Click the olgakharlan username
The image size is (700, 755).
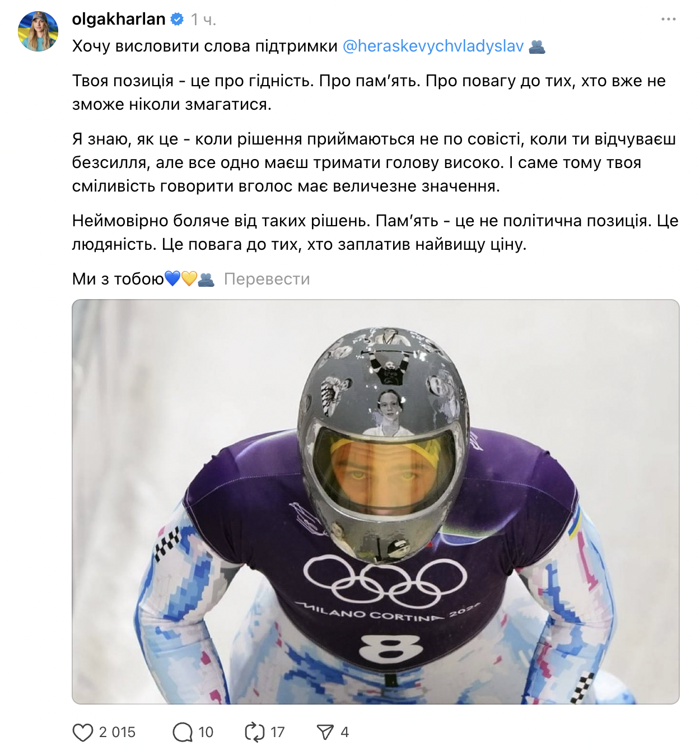tap(119, 20)
